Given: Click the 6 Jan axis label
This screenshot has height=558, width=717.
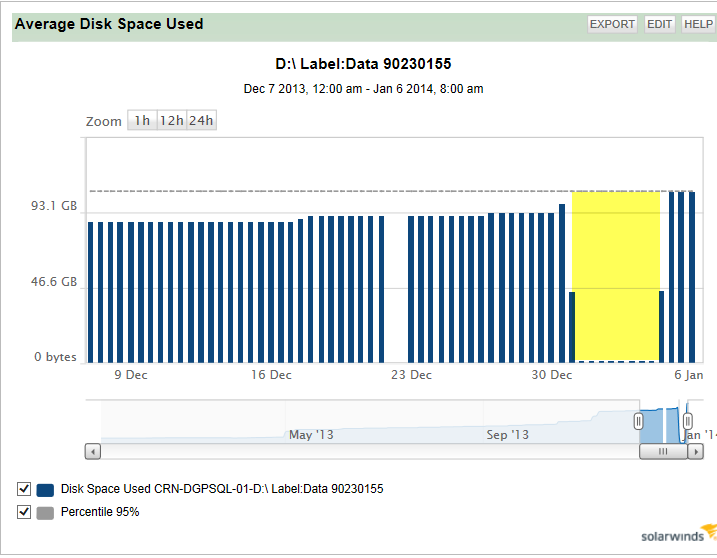Looking at the screenshot, I should 689,375.
